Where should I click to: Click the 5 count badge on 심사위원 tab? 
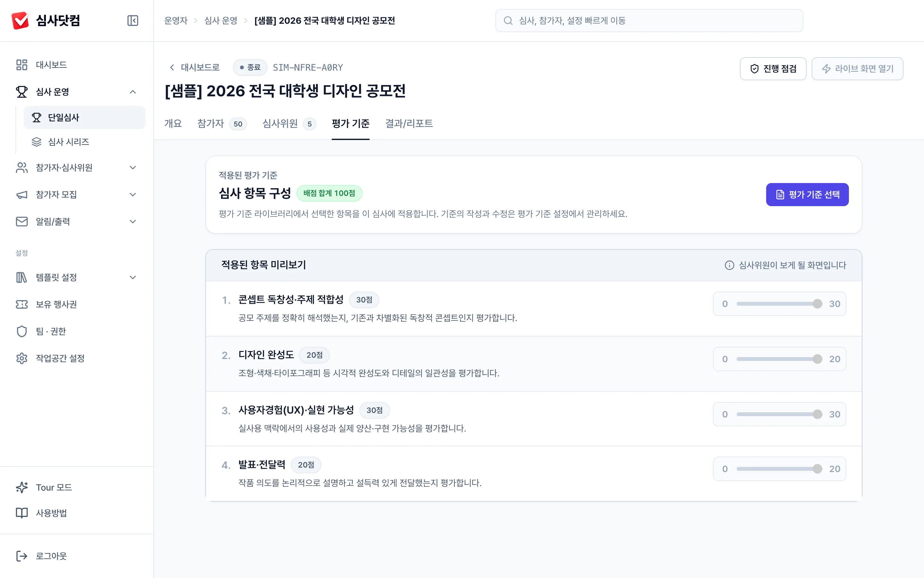[x=310, y=124]
